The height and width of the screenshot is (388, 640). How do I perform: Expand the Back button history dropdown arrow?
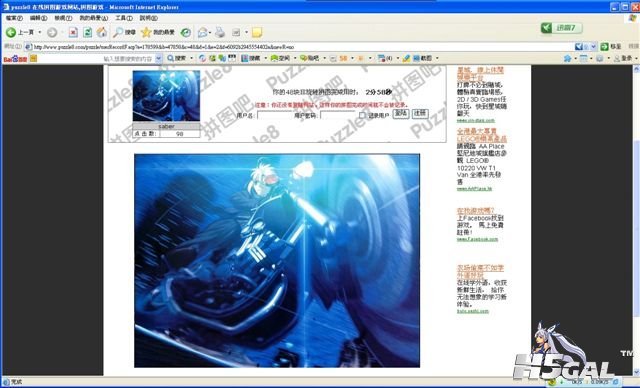pyautogui.click(x=40, y=32)
